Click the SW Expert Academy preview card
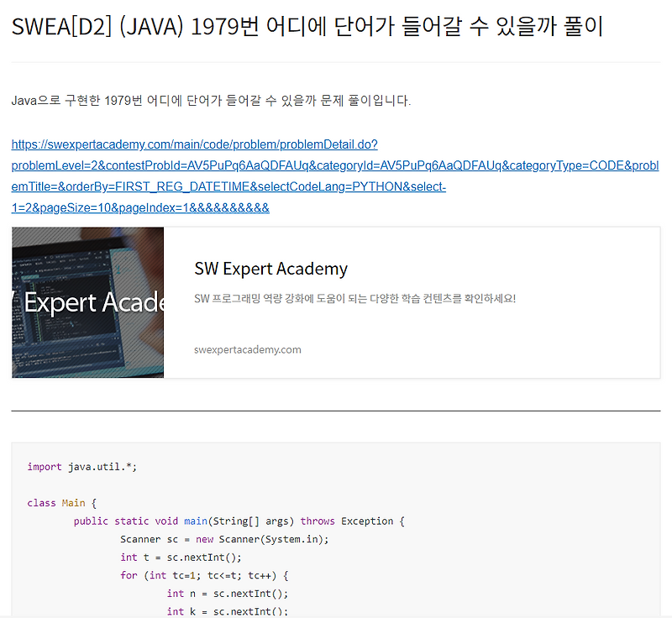The height and width of the screenshot is (618, 672). (336, 302)
